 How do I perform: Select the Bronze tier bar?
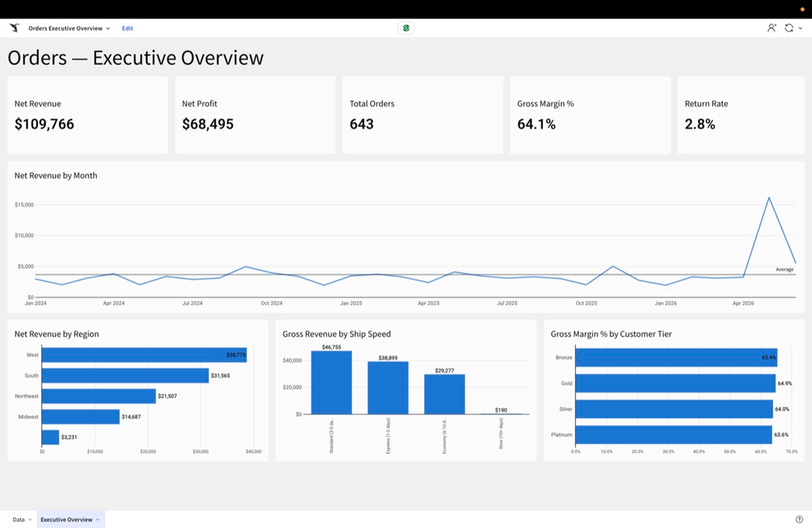coord(676,357)
